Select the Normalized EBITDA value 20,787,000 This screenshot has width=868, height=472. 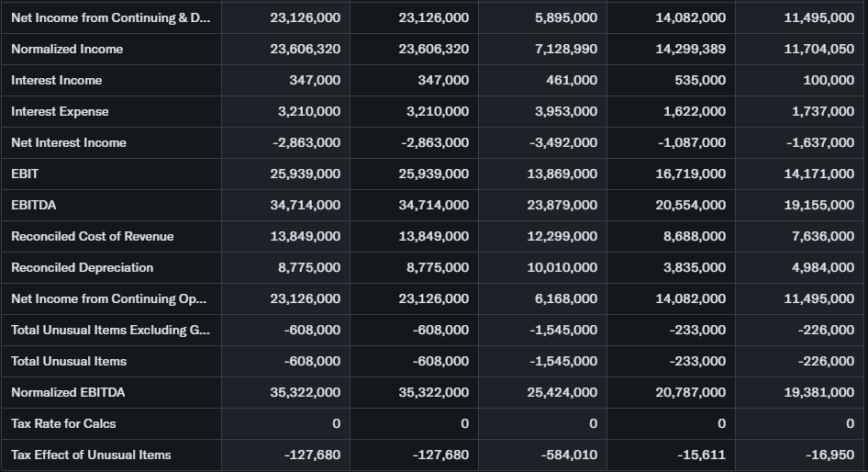(x=690, y=393)
